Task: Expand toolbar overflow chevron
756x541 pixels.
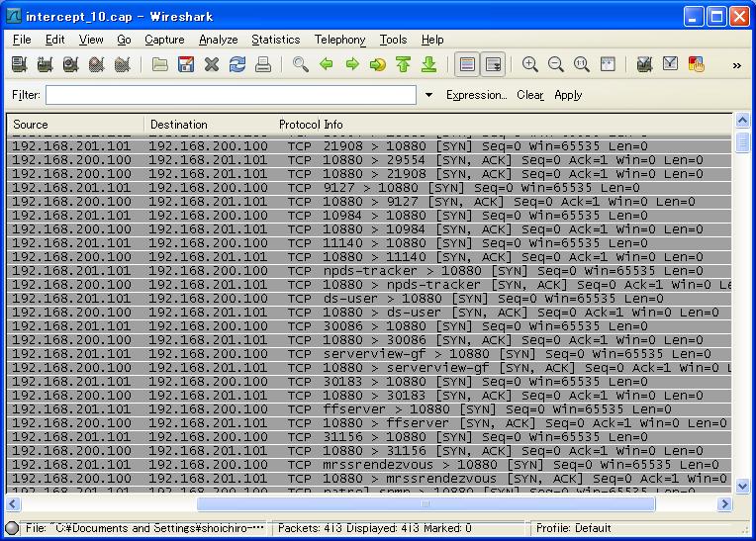Action: (x=737, y=65)
